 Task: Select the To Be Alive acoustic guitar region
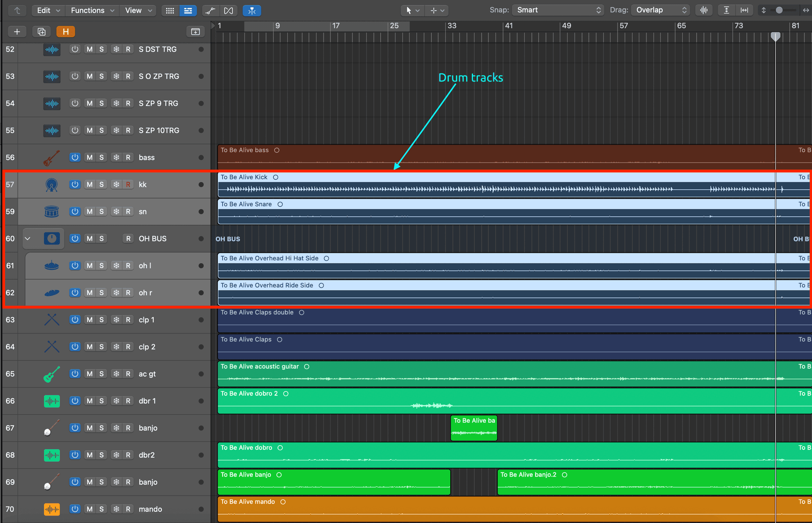tap(515, 374)
